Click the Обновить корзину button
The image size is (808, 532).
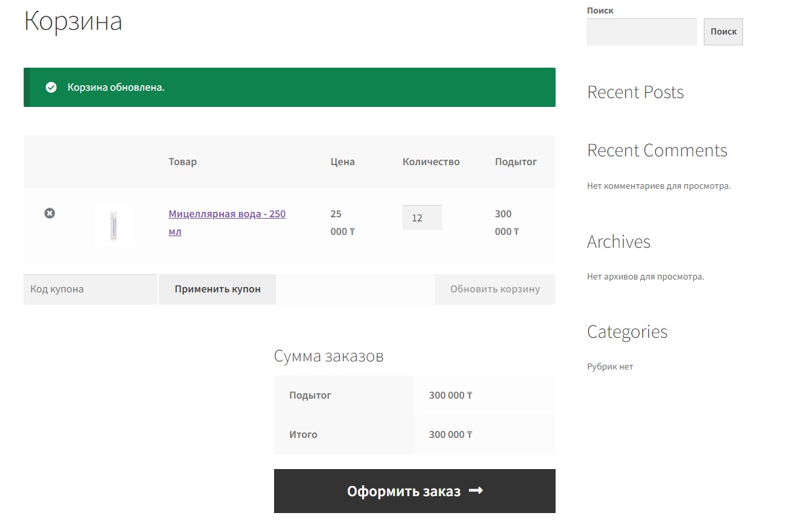click(x=495, y=289)
